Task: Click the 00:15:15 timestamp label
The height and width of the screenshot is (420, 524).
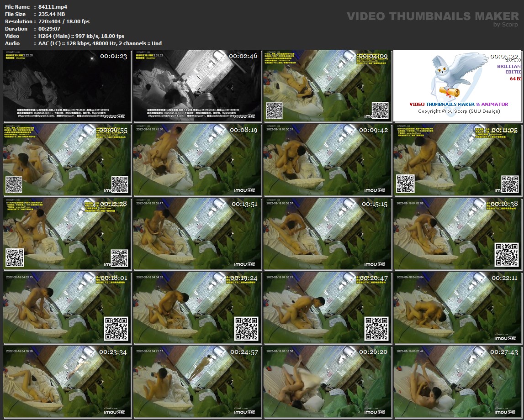Action: [x=374, y=204]
